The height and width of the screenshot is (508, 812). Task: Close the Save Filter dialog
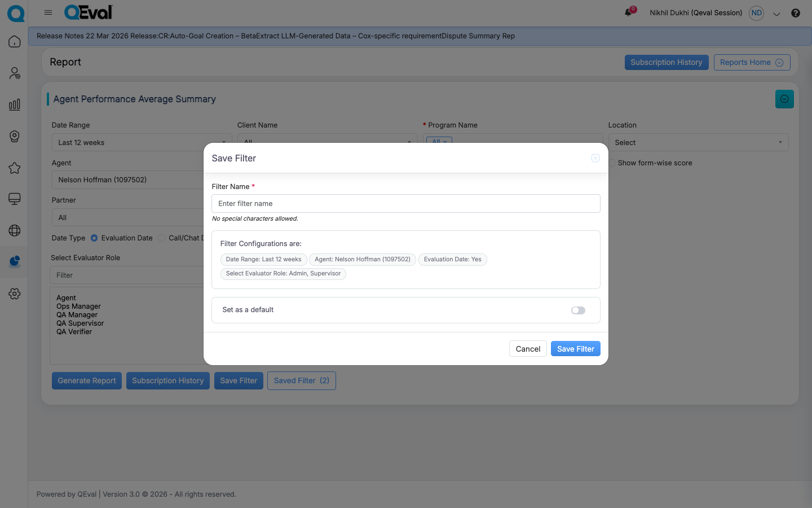tap(595, 158)
